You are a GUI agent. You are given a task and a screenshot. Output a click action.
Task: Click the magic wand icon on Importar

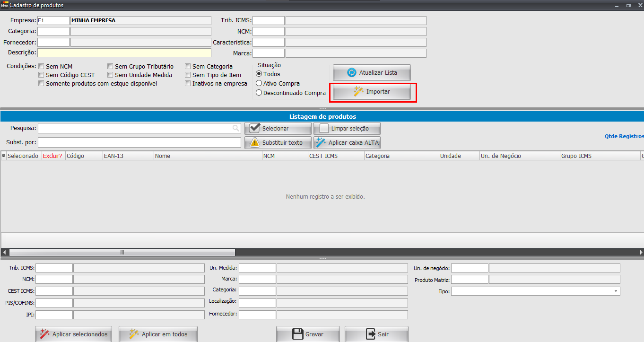(358, 92)
